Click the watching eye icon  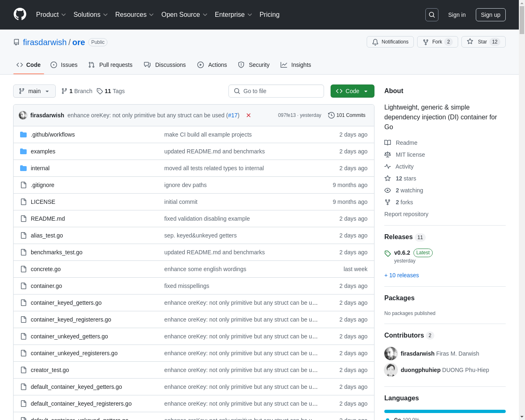388,190
